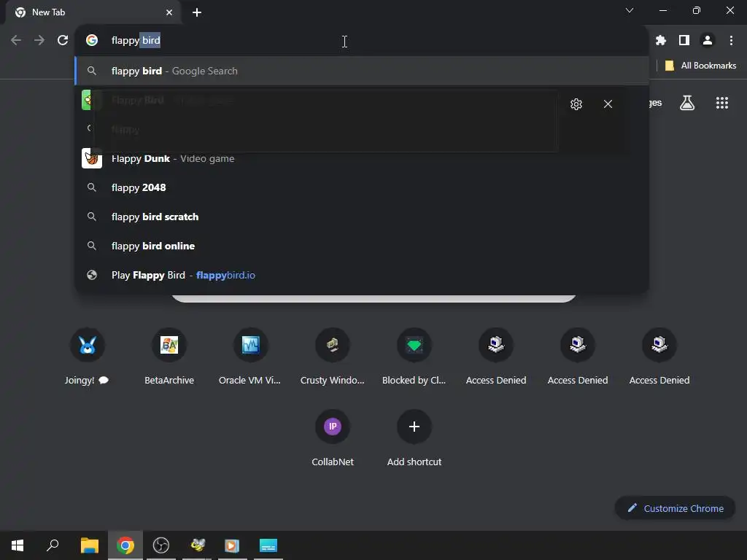Select the 'flappy bird online' suggestion

(362, 246)
